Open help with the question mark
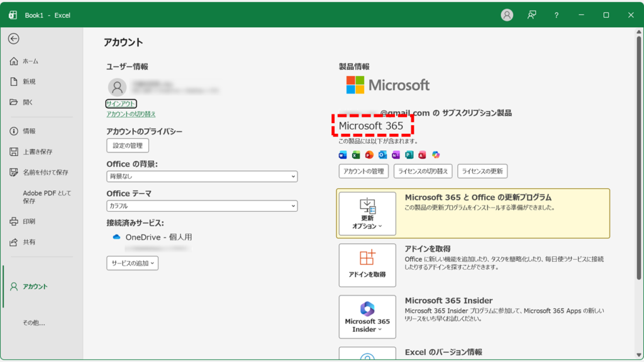 click(x=557, y=15)
